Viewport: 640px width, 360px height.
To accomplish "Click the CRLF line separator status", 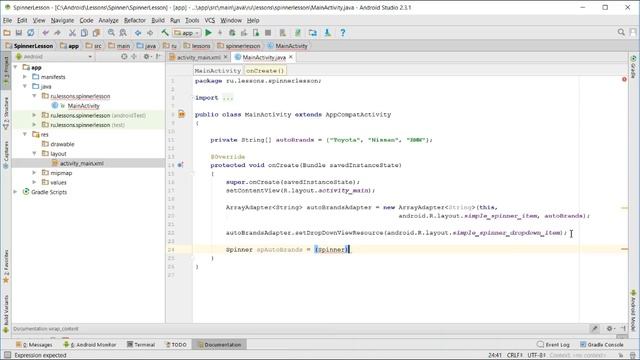I will (x=515, y=356).
